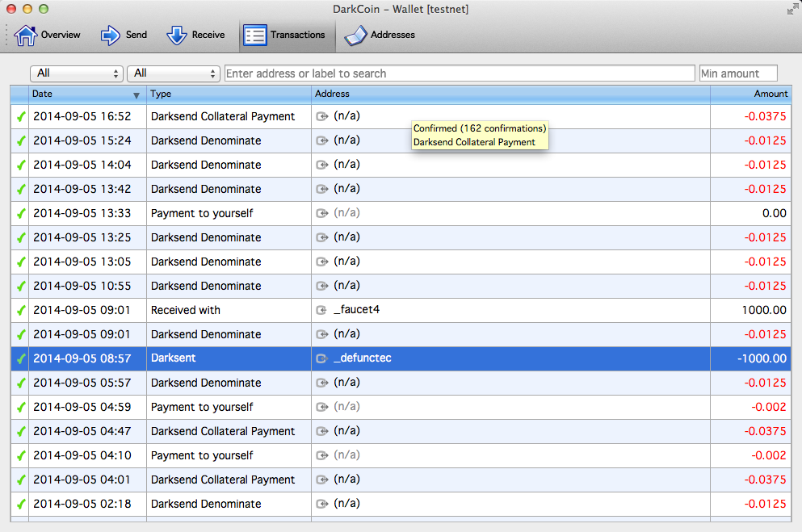The width and height of the screenshot is (802, 532).
Task: Click the checkmark icon on the Darksent row
Action: click(20, 358)
